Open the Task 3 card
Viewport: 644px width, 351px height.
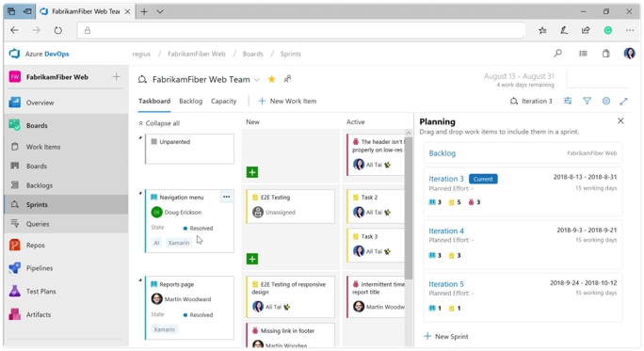(x=376, y=245)
